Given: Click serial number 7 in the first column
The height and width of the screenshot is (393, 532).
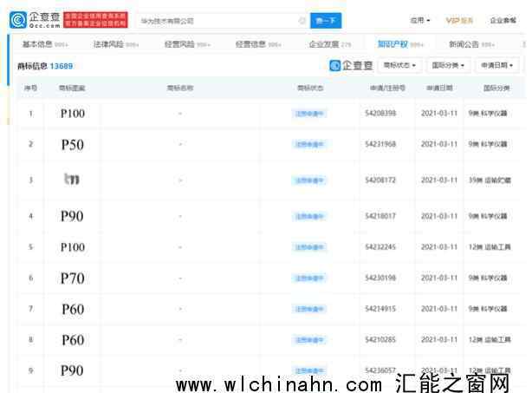Looking at the screenshot, I should pyautogui.click(x=31, y=309).
